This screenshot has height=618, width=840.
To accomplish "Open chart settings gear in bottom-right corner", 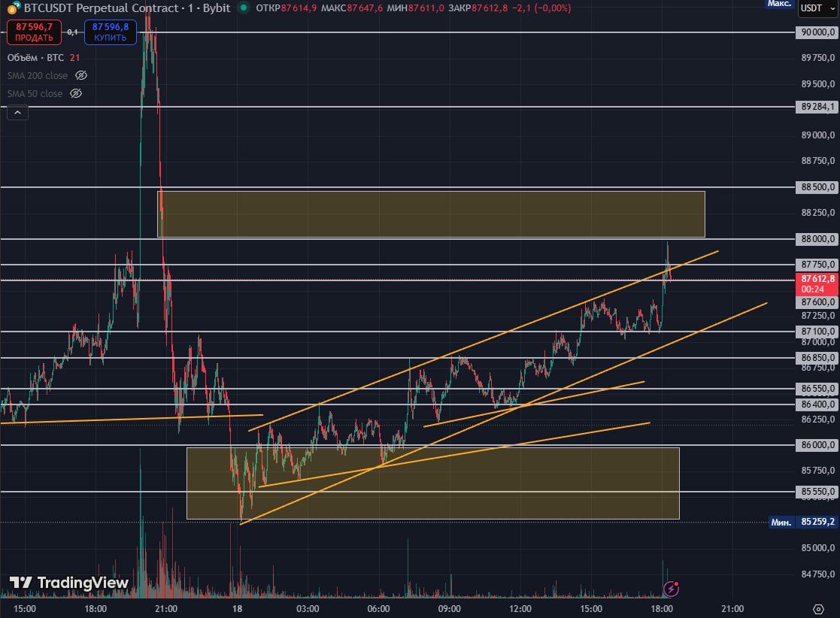I will [x=818, y=608].
